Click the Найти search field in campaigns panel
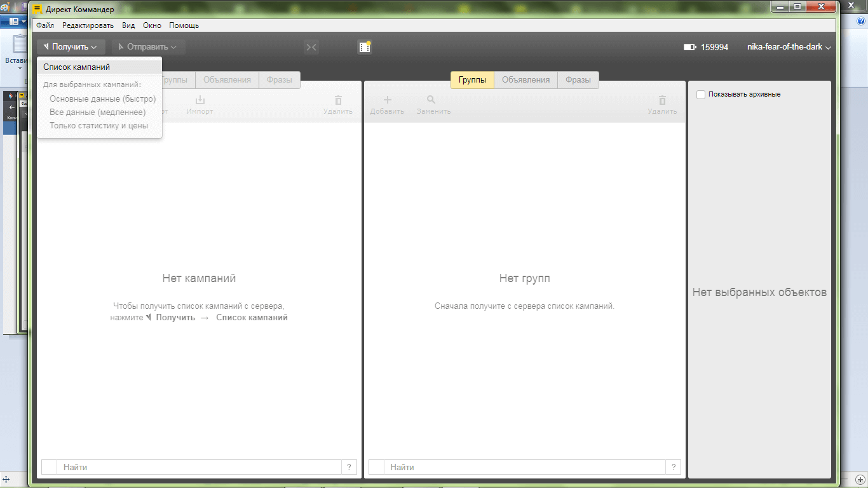 point(200,467)
